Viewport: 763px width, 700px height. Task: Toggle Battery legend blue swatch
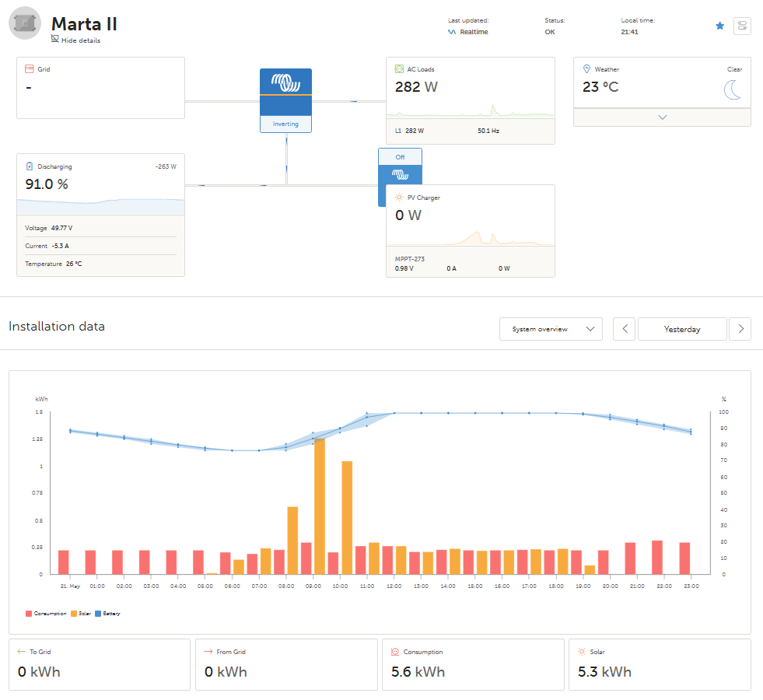[x=98, y=614]
